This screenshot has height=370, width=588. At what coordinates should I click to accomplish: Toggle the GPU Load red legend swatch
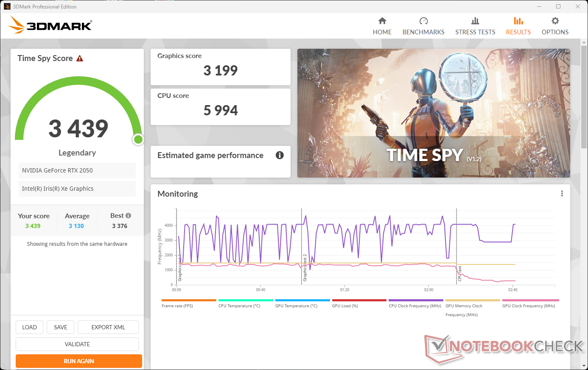(x=359, y=300)
